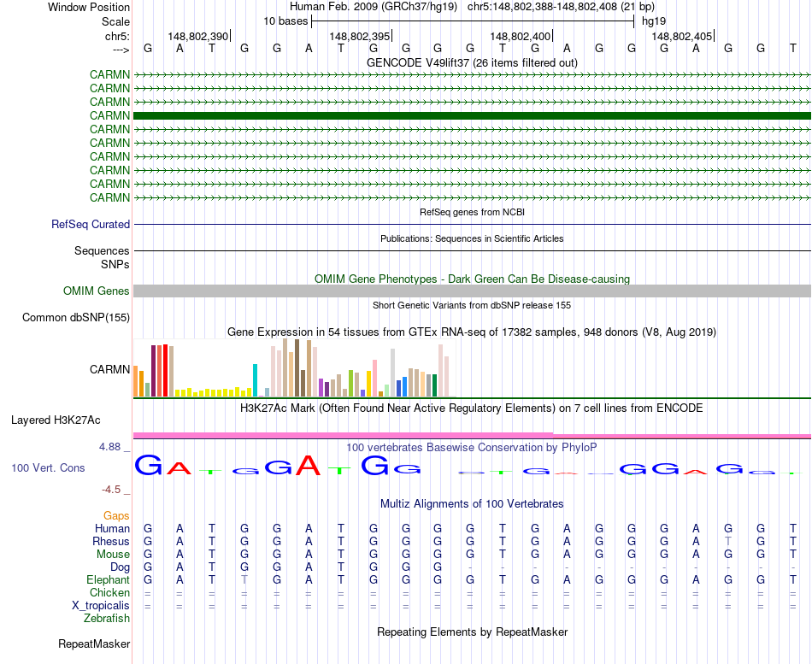
Task: Click the Sequences track label
Action: point(102,250)
